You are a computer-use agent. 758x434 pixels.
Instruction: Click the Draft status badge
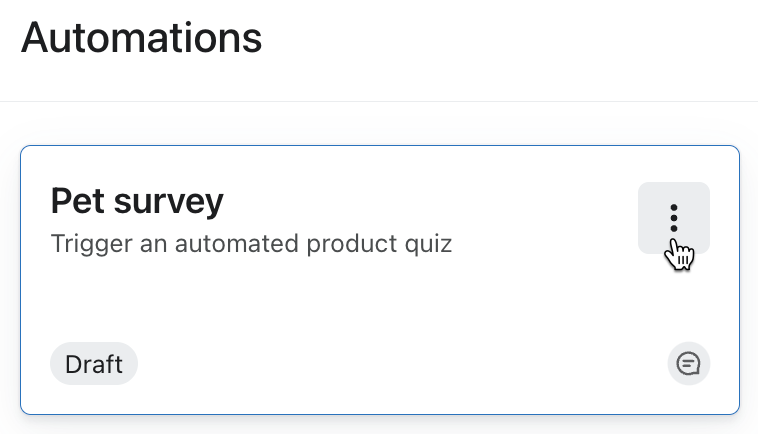click(94, 365)
